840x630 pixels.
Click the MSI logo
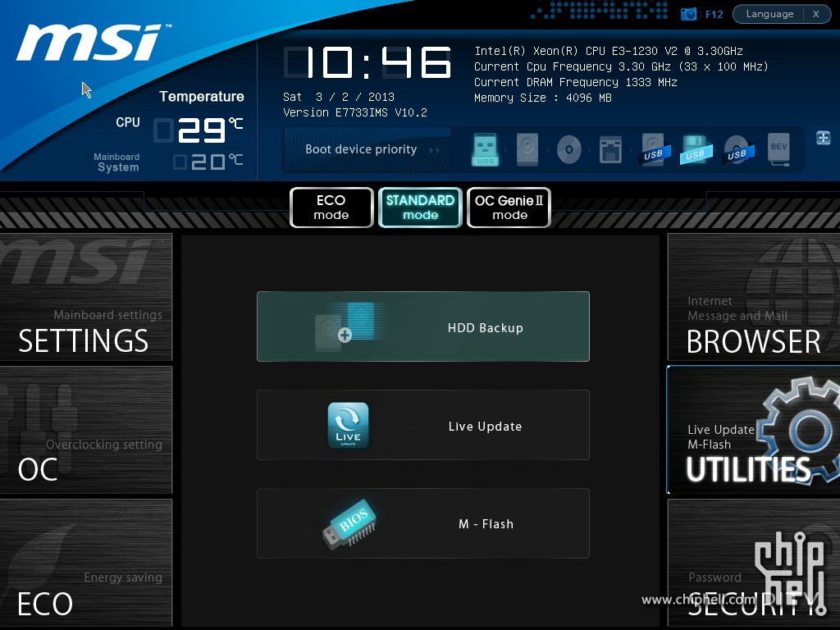click(92, 42)
